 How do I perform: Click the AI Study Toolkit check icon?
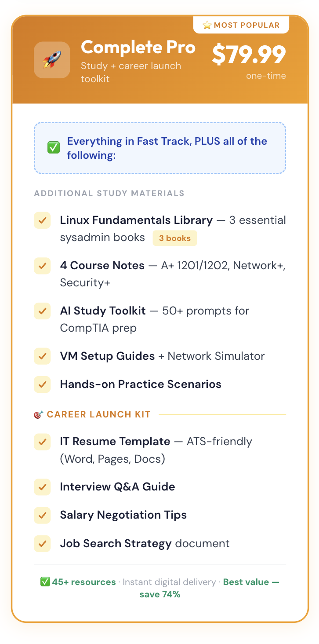42,311
